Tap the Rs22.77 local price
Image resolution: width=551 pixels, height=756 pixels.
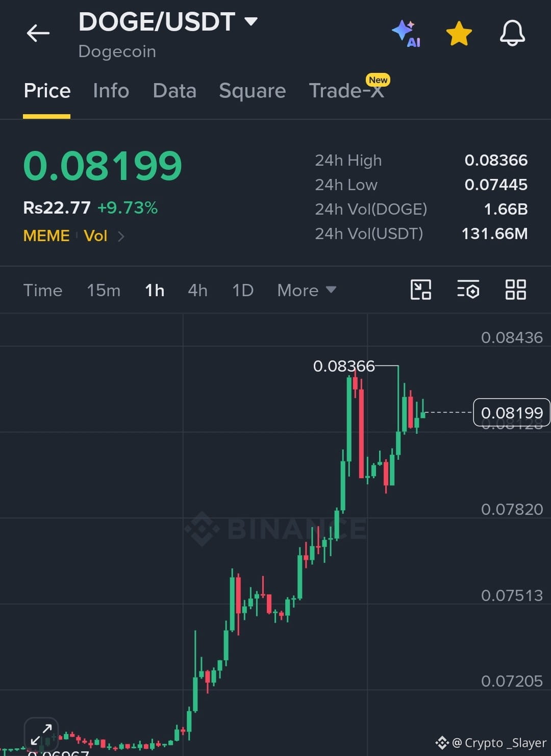57,207
